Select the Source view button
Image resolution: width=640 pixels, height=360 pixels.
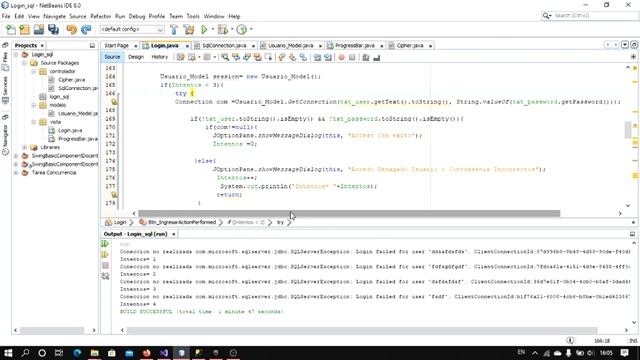(x=112, y=57)
